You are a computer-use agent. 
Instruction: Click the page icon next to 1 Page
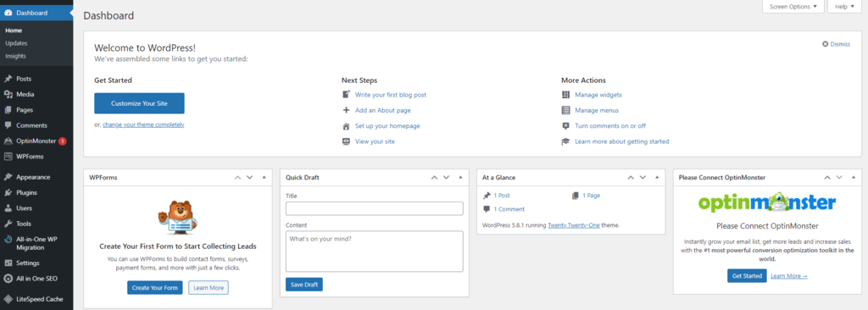[576, 196]
